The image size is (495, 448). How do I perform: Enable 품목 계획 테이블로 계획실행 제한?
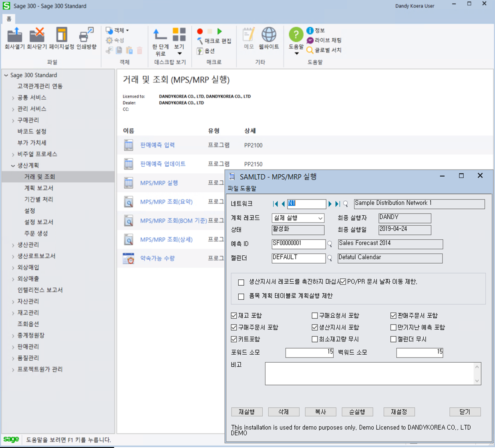point(241,297)
